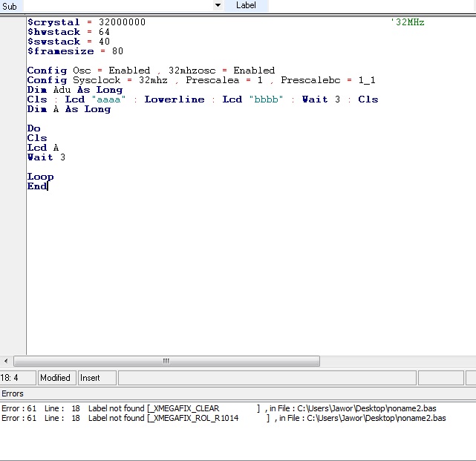Image resolution: width=476 pixels, height=461 pixels.
Task: Click the Modified status bar panel
Action: pyautogui.click(x=56, y=378)
